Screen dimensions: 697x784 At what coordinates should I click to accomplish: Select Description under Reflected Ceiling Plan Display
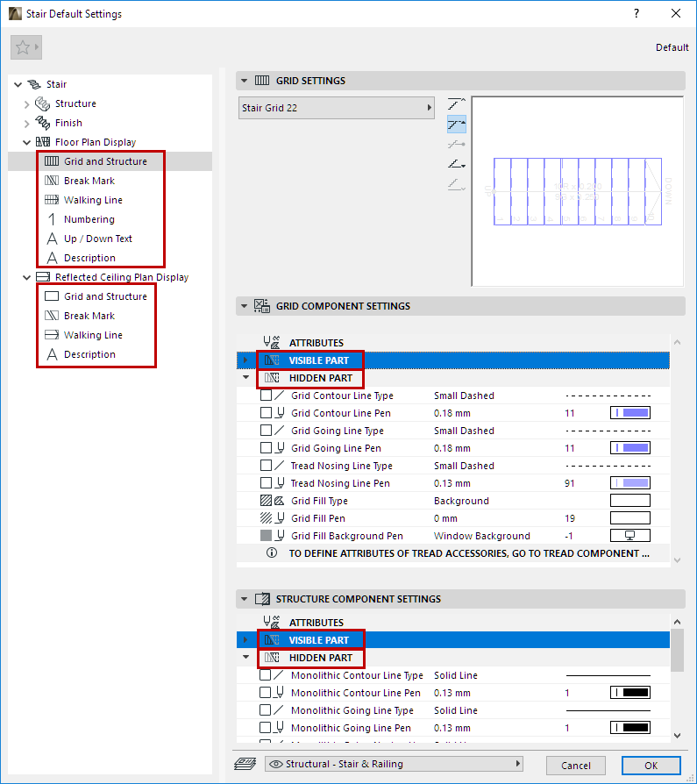click(89, 354)
